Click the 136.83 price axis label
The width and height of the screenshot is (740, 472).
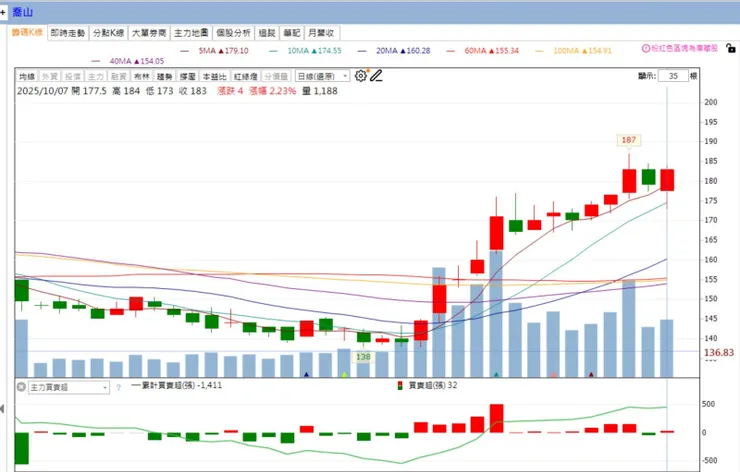pos(719,353)
